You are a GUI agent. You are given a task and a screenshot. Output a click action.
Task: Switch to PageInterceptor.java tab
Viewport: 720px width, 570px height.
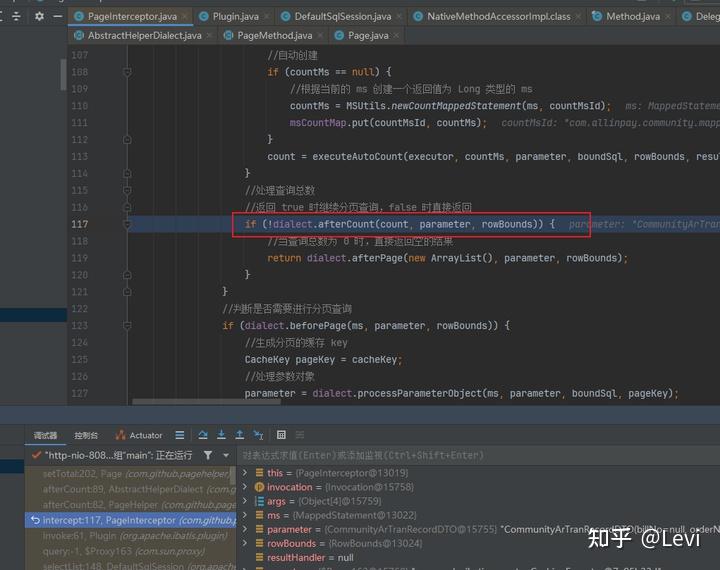(132, 17)
